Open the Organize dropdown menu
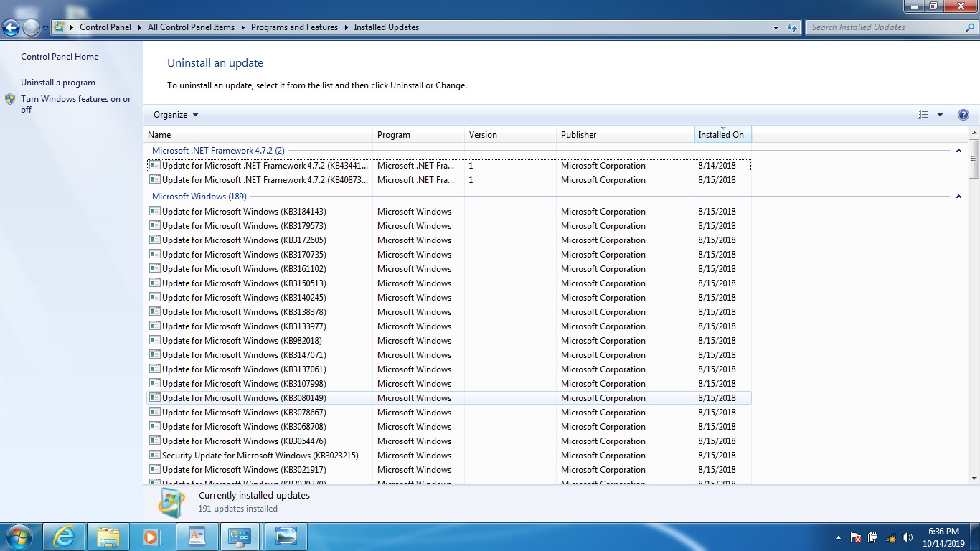The width and height of the screenshot is (980, 551). coord(175,115)
